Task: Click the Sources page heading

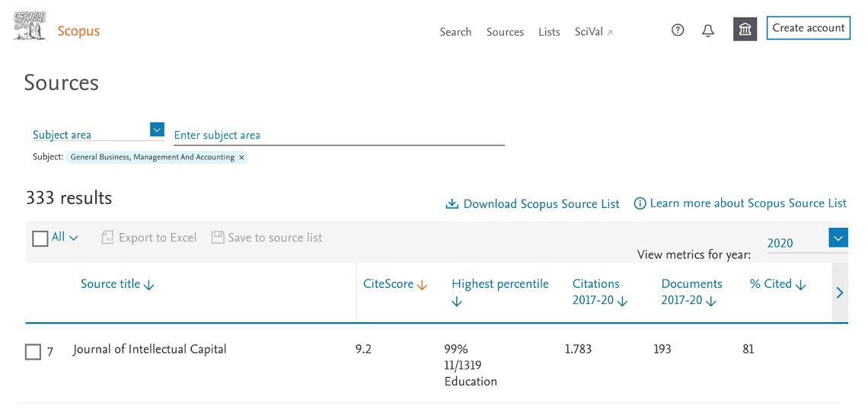Action: (62, 83)
